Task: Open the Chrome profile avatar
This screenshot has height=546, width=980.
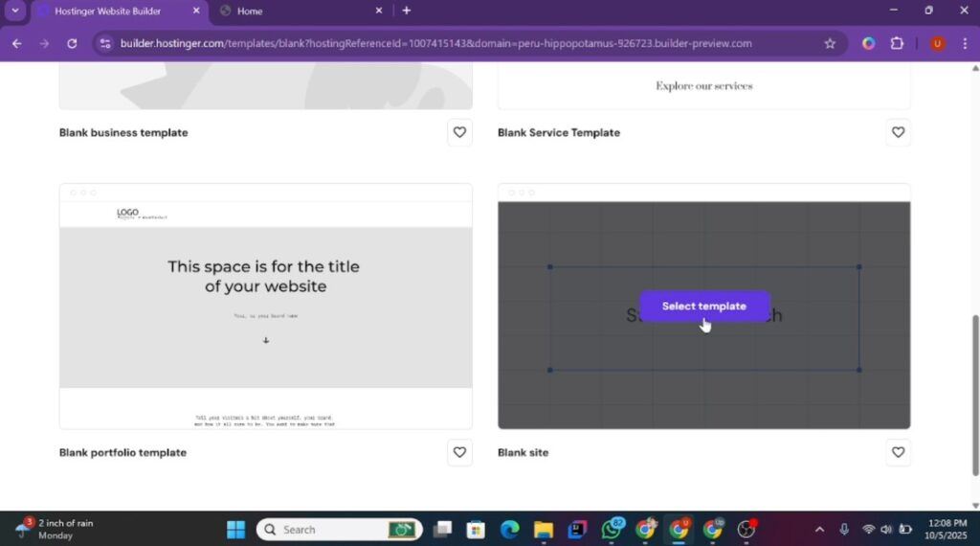Action: (937, 43)
